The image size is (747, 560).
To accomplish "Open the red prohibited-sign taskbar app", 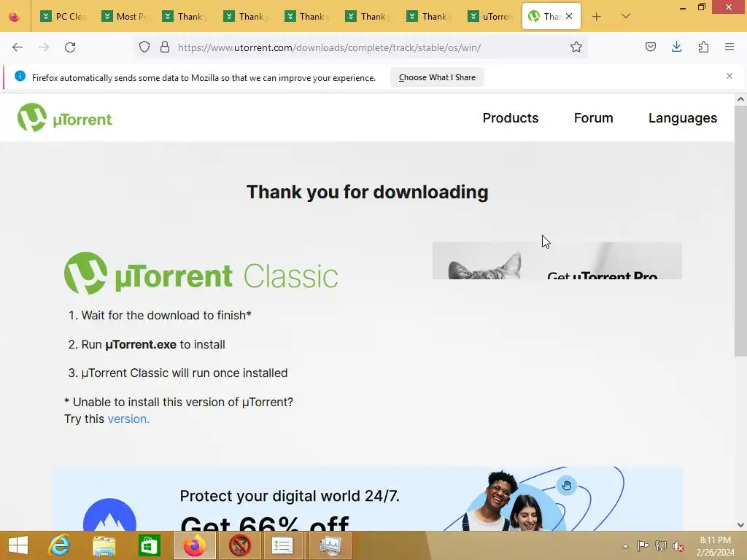I will [x=240, y=545].
